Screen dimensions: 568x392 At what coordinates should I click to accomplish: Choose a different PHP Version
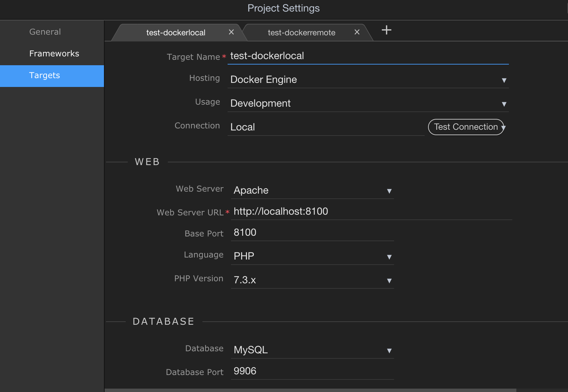pos(312,280)
